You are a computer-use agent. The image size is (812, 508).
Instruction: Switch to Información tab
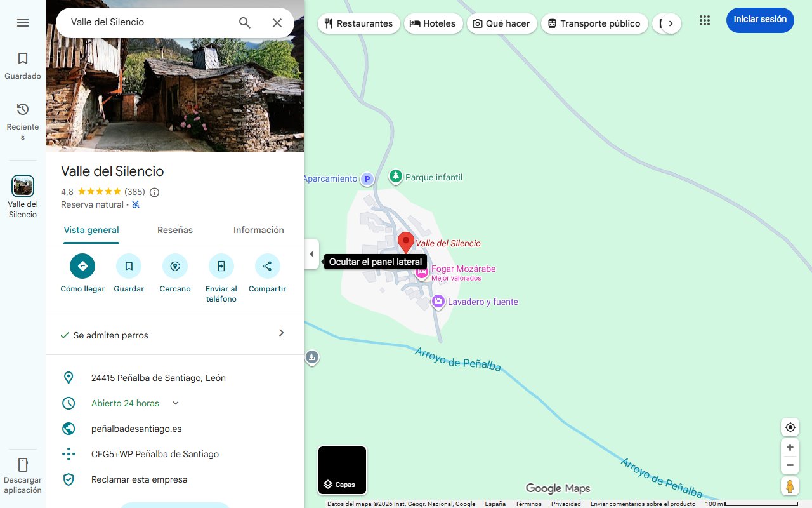point(258,230)
